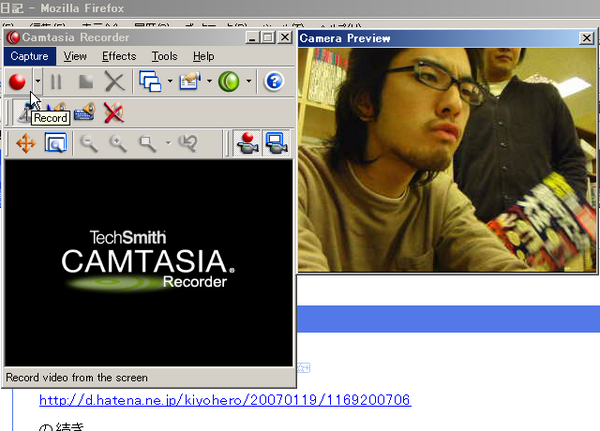600x431 pixels.
Task: Toggle camera recording with red dot
Action: tap(247, 143)
